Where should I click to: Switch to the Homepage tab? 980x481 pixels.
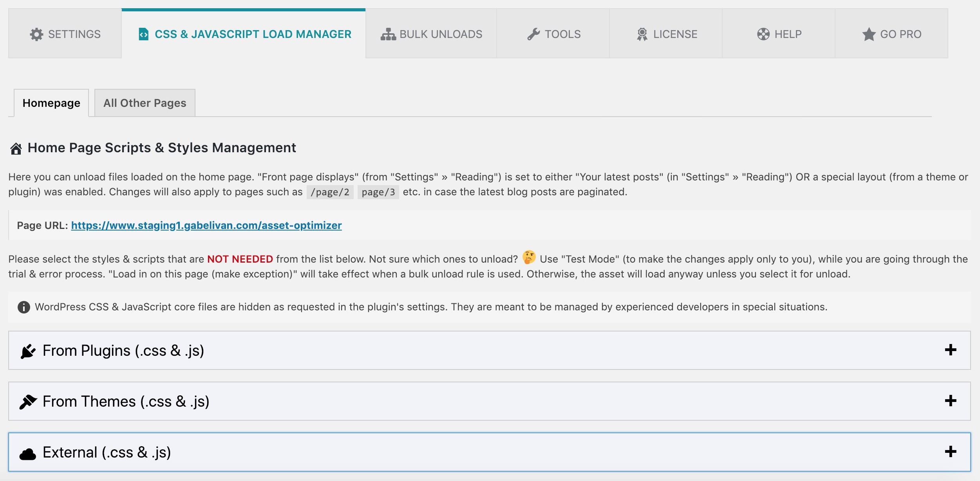pyautogui.click(x=51, y=103)
